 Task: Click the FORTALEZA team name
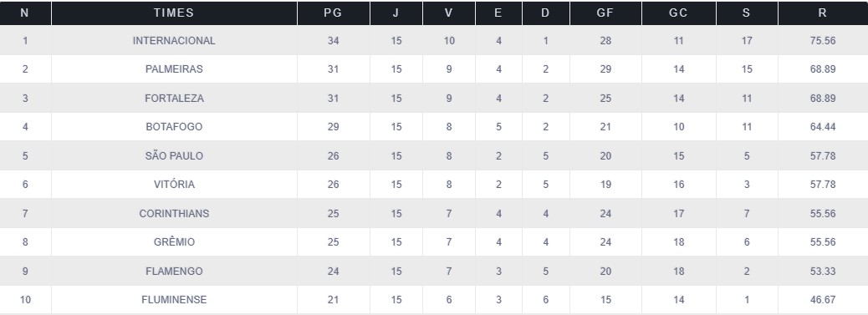pos(174,98)
